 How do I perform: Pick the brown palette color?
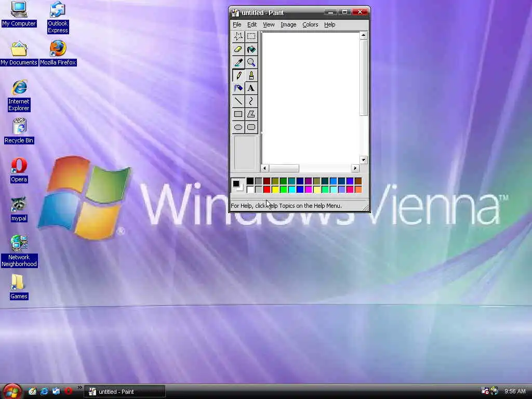click(x=358, y=181)
